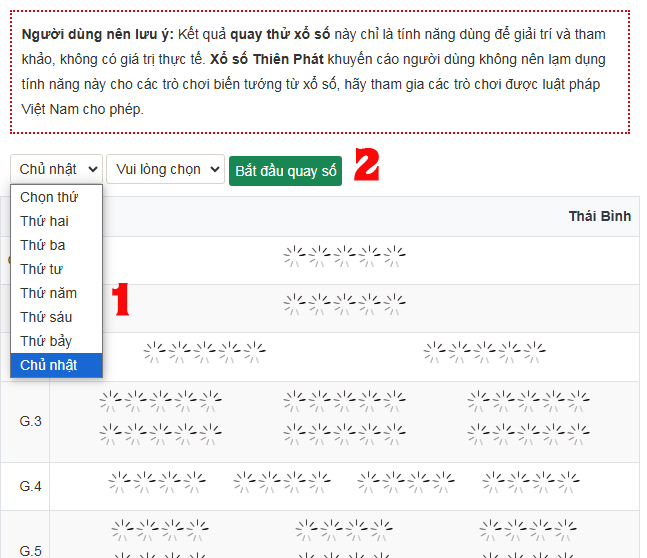Select 'Thứ bảy' in the dropdown list
Viewport: 647px width, 558px height.
[x=46, y=341]
